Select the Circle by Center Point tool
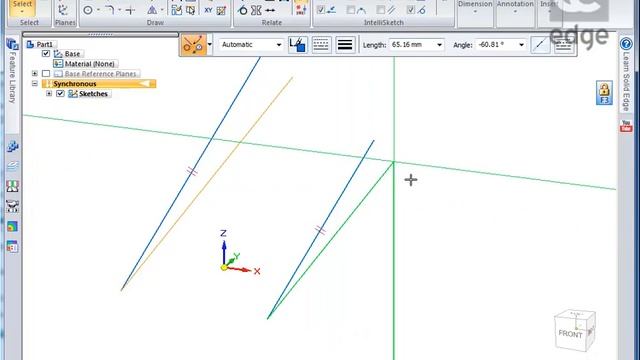 (x=88, y=10)
